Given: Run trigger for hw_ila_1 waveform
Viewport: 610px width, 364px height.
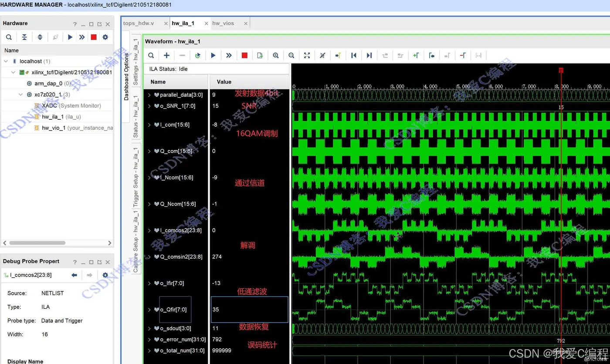Looking at the screenshot, I should tap(213, 55).
